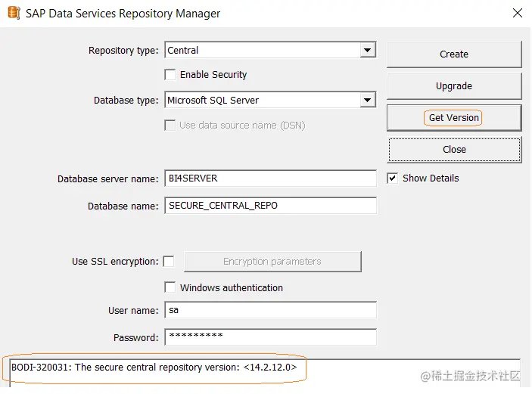Close the Repository Manager window via X
532x394 pixels.
517,13
